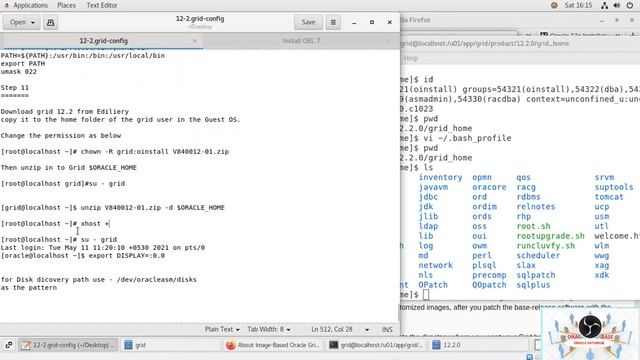
Task: Open the grid@localhost terminal taskbar entry
Action: tap(376, 345)
